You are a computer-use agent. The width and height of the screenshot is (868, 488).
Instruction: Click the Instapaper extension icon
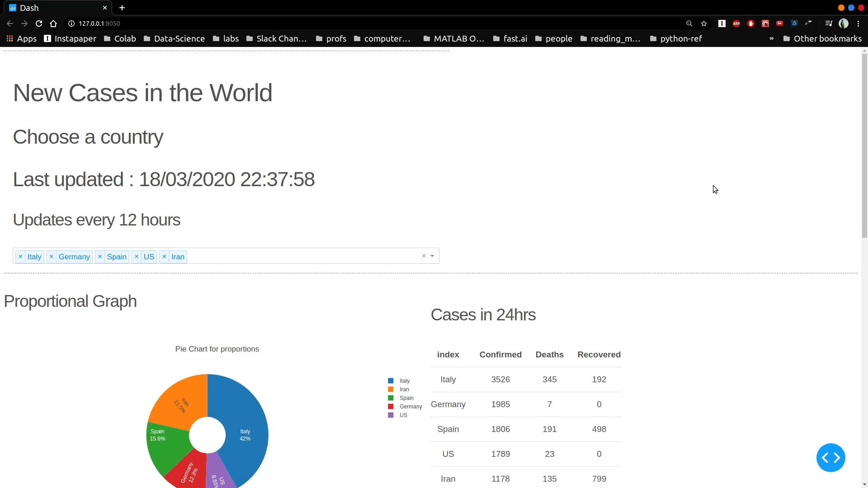pos(722,23)
